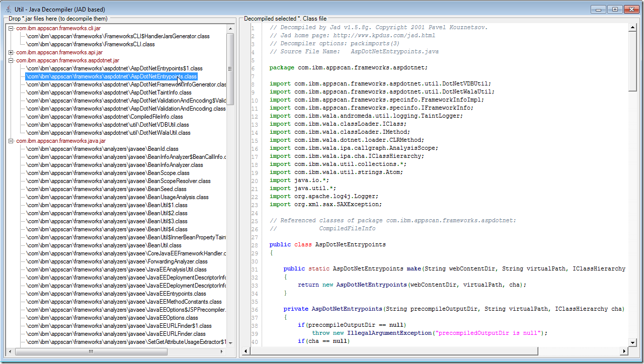Click tree panel horizontal scroll left arrow
Image resolution: width=644 pixels, height=364 pixels.
click(11, 351)
